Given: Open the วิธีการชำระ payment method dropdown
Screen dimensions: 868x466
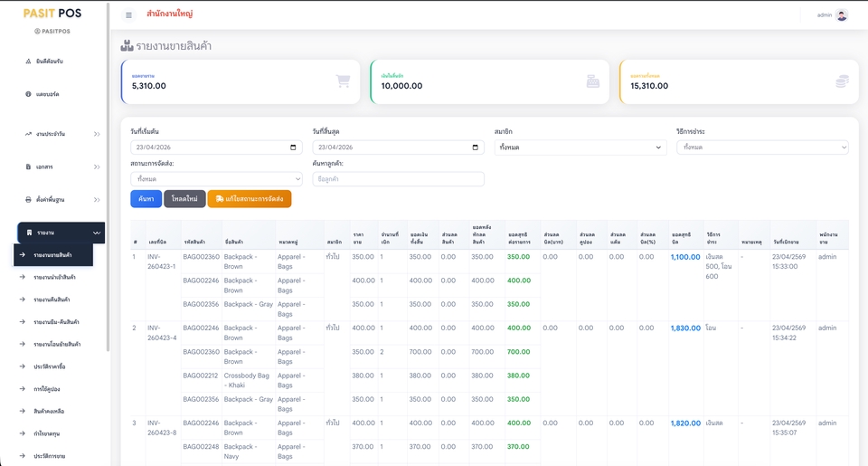Looking at the screenshot, I should point(762,147).
